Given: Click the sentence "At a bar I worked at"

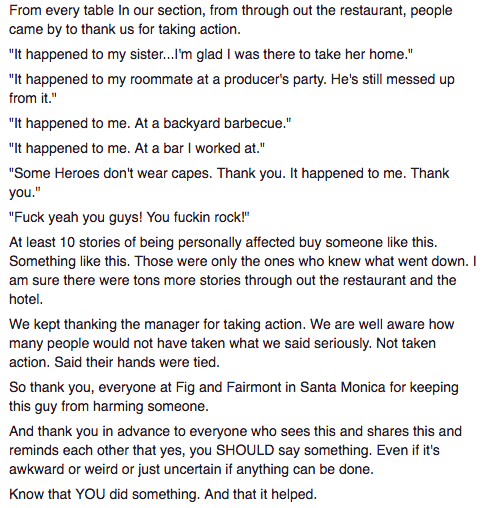Looking at the screenshot, I should [197, 148].
